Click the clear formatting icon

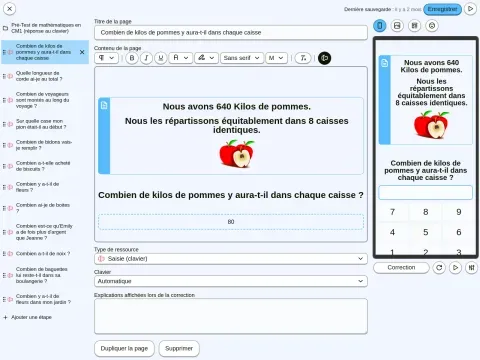coord(303,58)
